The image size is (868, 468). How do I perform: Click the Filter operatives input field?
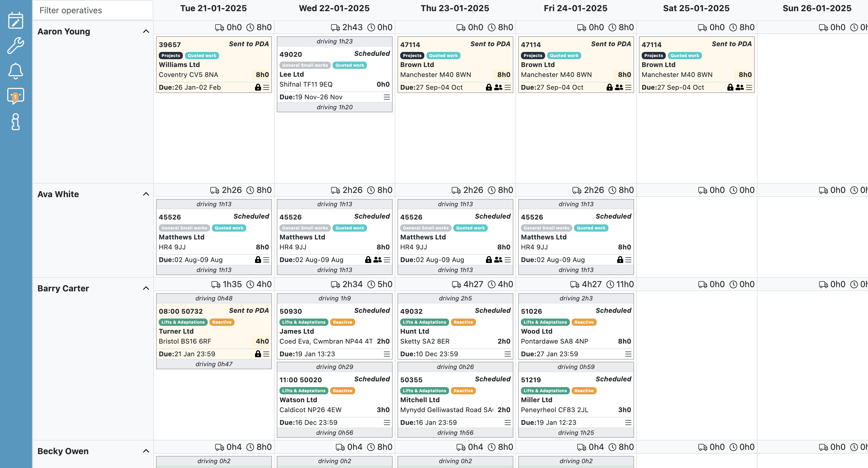click(x=93, y=11)
